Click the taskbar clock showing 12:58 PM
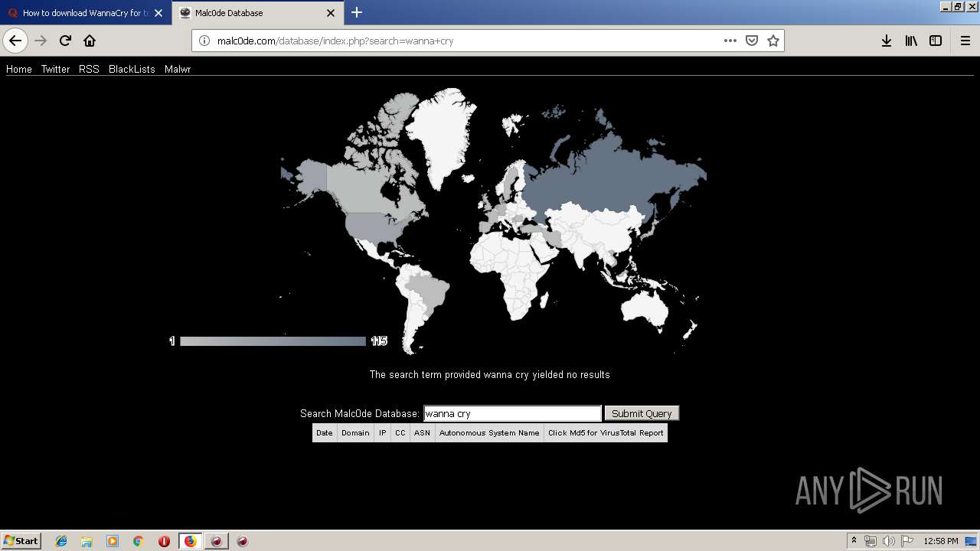Screen dimensions: 980x551 click(941, 541)
